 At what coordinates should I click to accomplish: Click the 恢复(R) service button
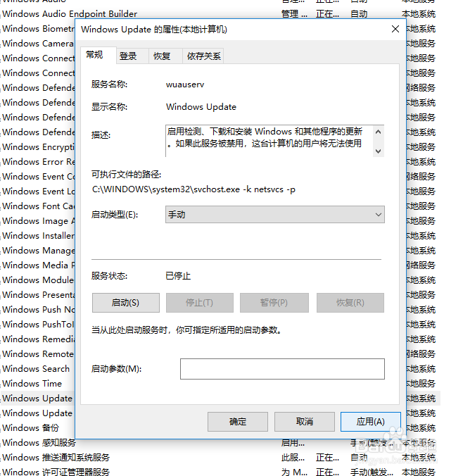click(x=350, y=303)
